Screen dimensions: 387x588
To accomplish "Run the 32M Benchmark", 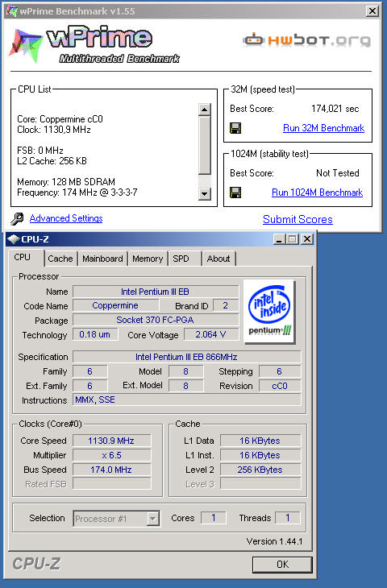I will pos(323,128).
